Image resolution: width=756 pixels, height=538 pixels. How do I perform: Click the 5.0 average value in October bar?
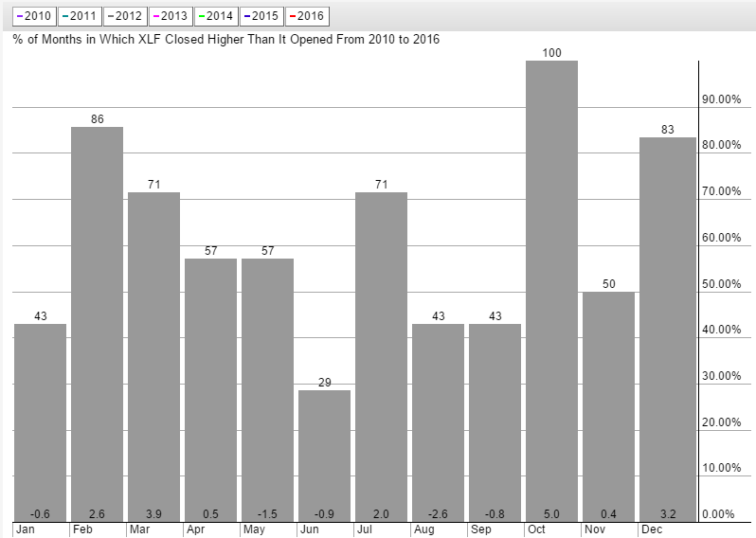(552, 514)
